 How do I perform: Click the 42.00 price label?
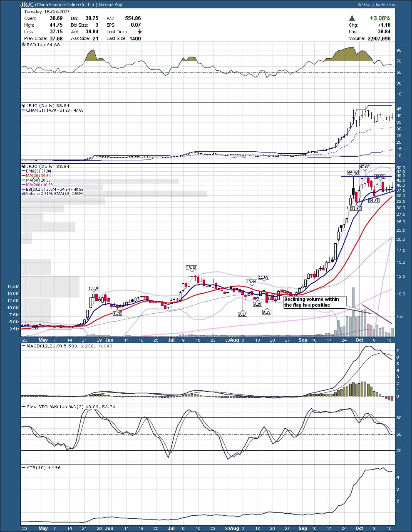tap(380, 177)
